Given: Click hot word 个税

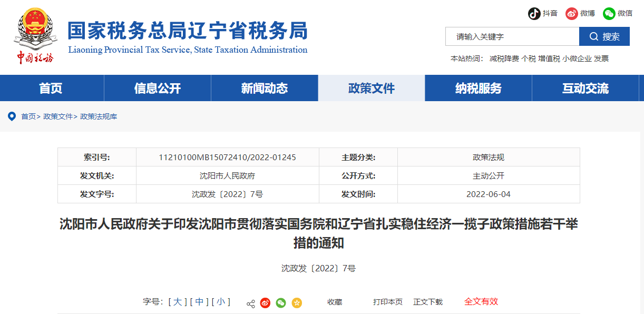Looking at the screenshot, I should (x=529, y=58).
